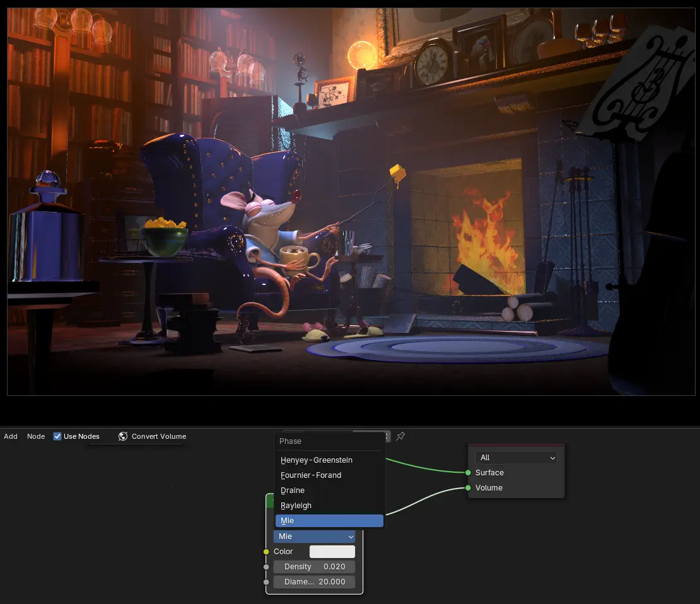
Task: Click the white Color swatch
Action: click(x=332, y=551)
